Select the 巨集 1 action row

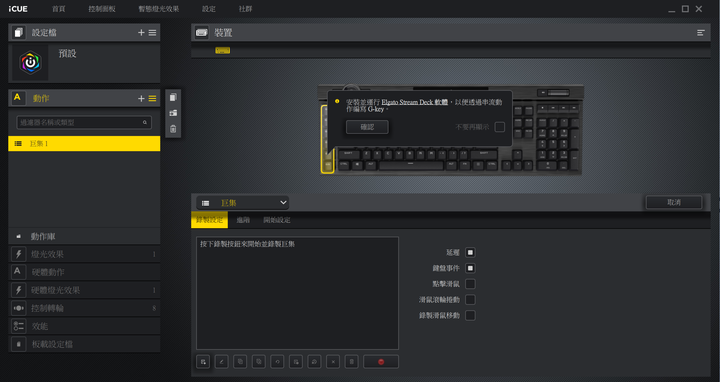(84, 144)
